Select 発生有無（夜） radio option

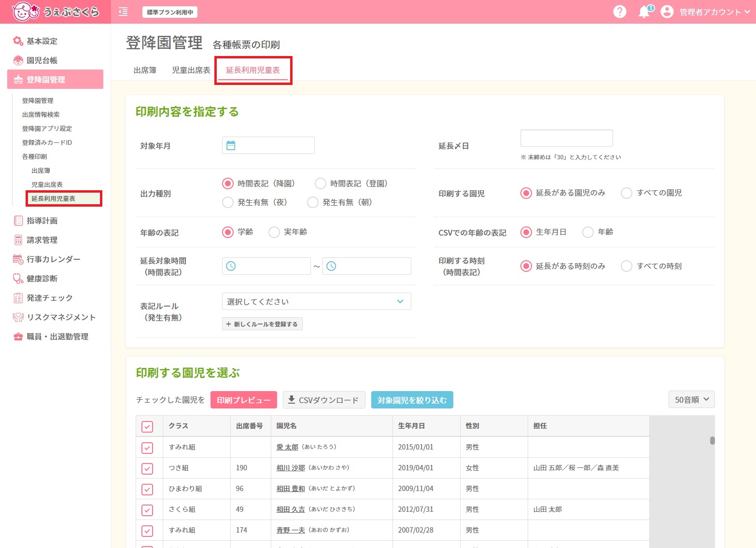[x=228, y=202]
